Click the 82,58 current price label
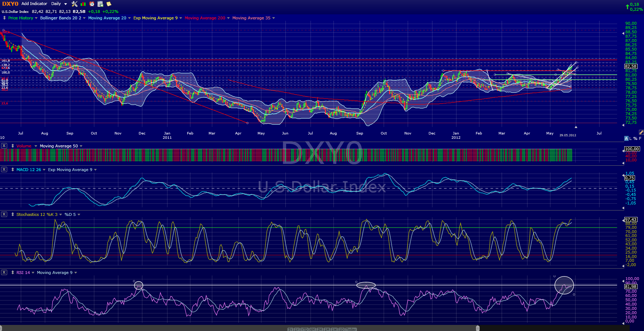The width and height of the screenshot is (644, 331). tap(631, 66)
